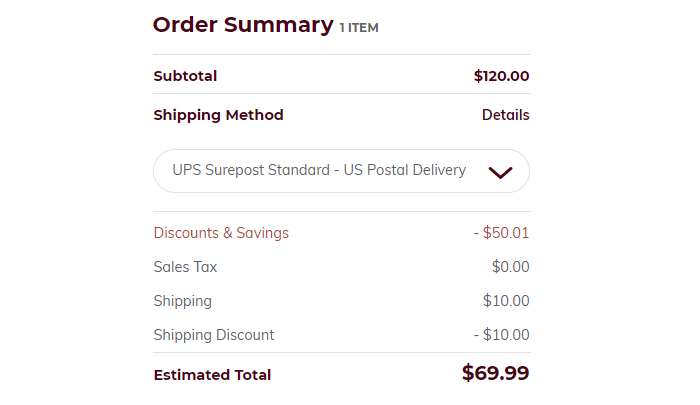700x405 pixels.
Task: Click the empty left edge of the shipping combo box
Action: (x=162, y=171)
